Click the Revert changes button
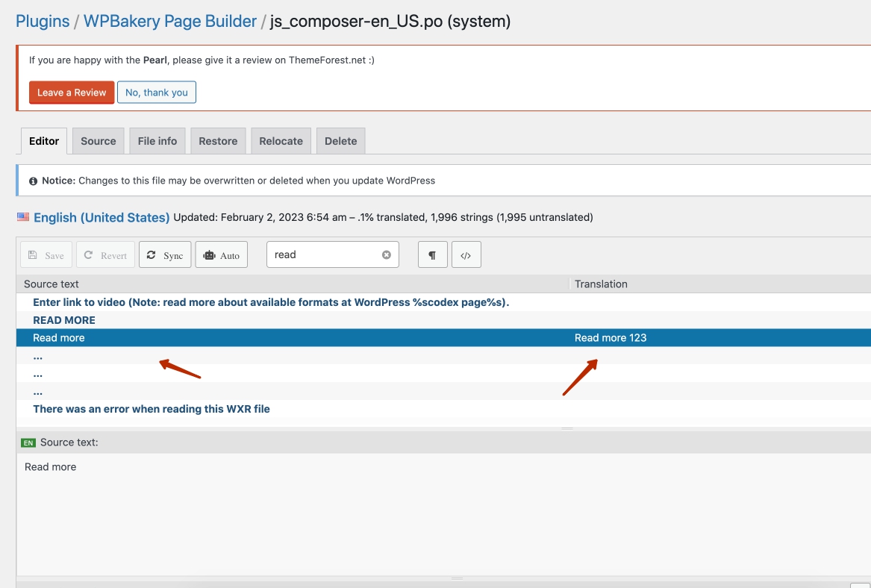The width and height of the screenshot is (871, 588). point(105,255)
